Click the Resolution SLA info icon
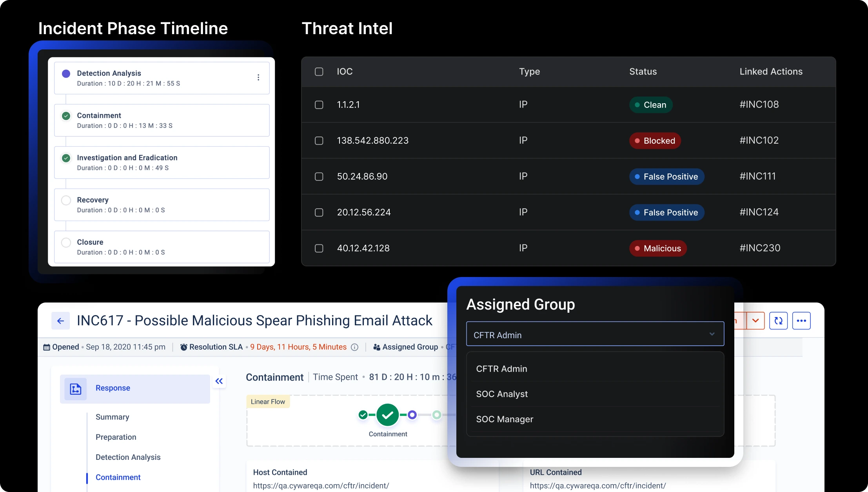868x492 pixels. pos(354,347)
